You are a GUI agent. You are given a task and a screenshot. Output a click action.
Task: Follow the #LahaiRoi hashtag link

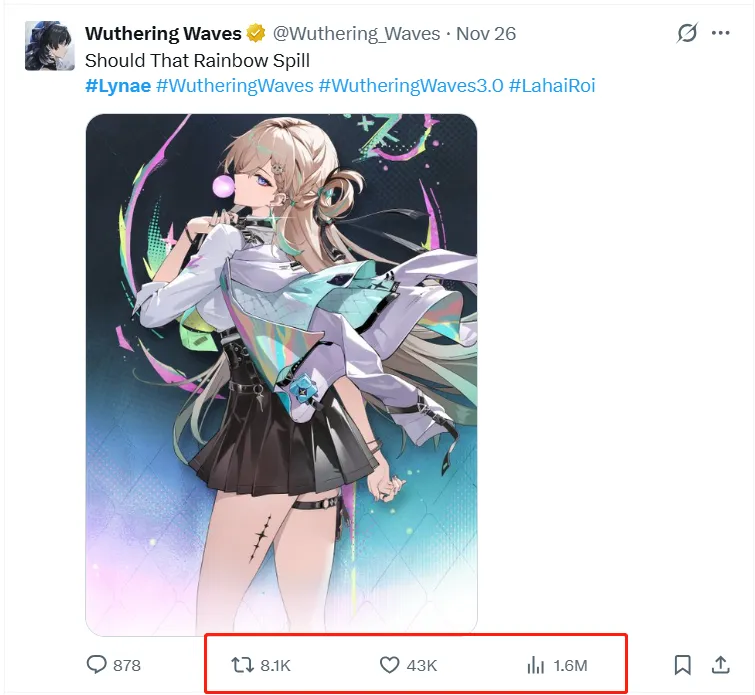point(552,86)
